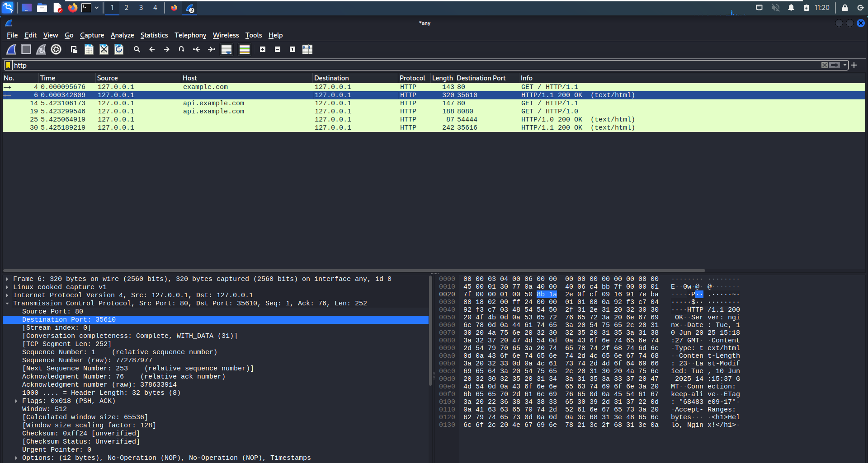Open the View menu
This screenshot has height=463, width=868.
click(x=50, y=35)
